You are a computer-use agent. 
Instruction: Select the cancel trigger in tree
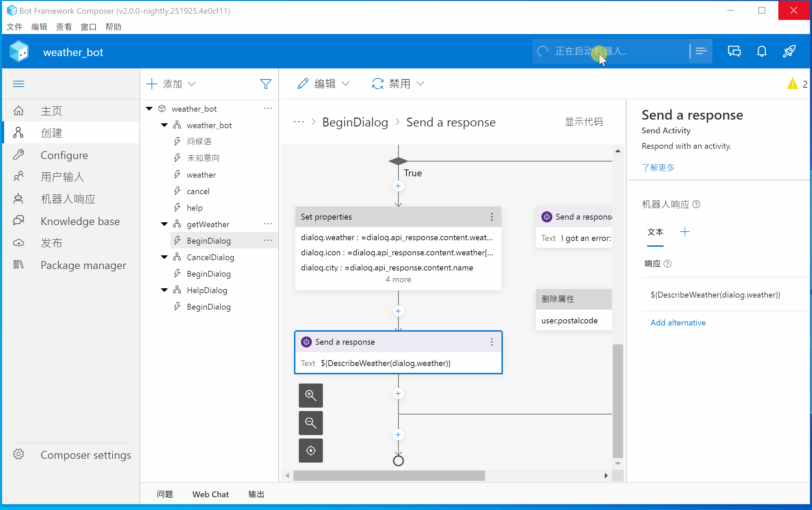point(198,191)
